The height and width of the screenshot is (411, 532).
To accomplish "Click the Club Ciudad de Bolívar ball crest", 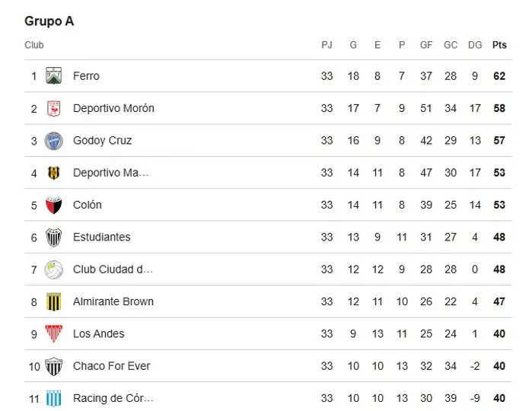I will pos(53,269).
